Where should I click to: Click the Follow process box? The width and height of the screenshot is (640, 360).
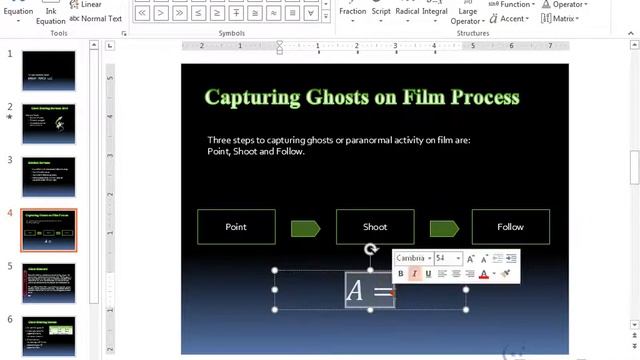pos(511,227)
